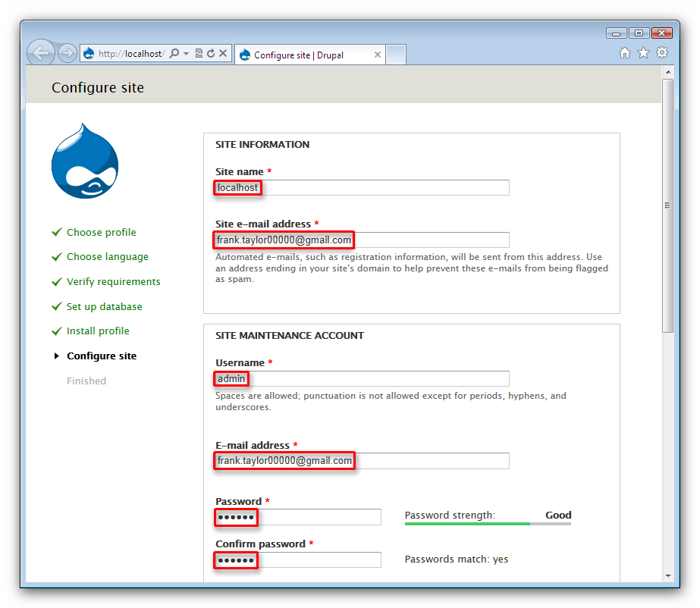Click the browser Forward arrow button
This screenshot has height=608, width=700.
67,53
